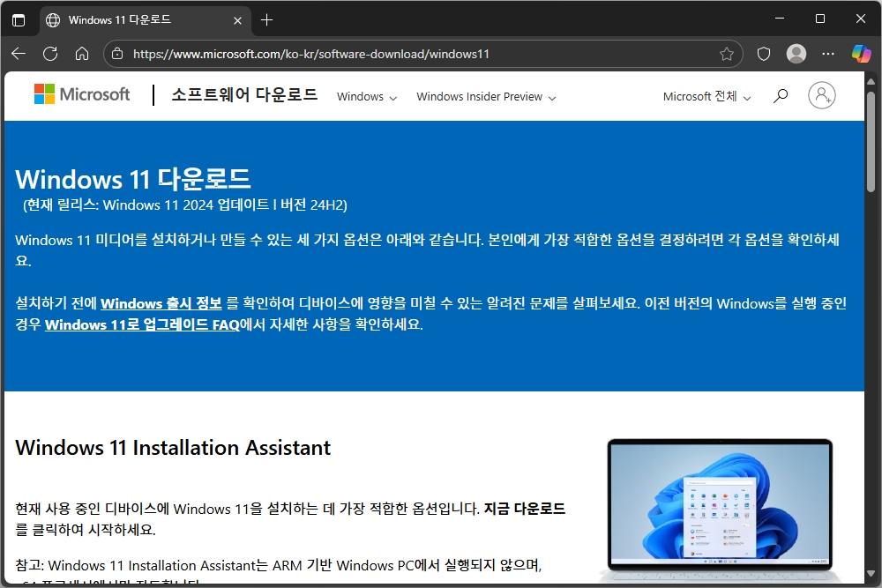Expand Windows Insider Preview dropdown

pyautogui.click(x=486, y=97)
